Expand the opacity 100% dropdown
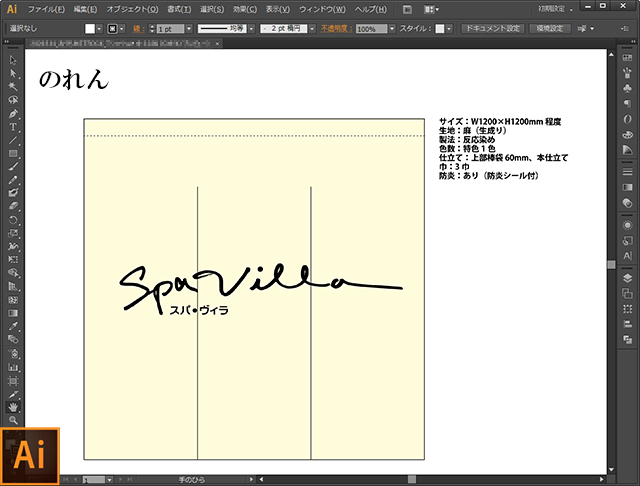This screenshot has width=640, height=486. [x=392, y=29]
